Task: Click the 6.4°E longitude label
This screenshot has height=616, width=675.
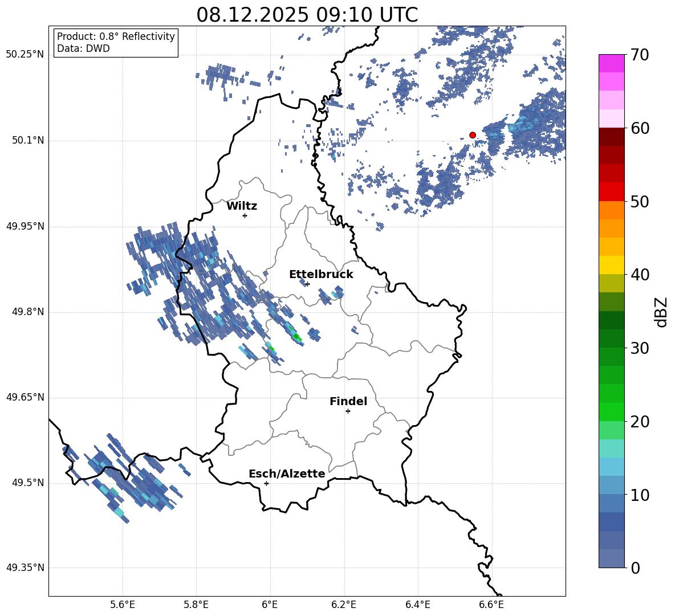Action: tap(418, 605)
